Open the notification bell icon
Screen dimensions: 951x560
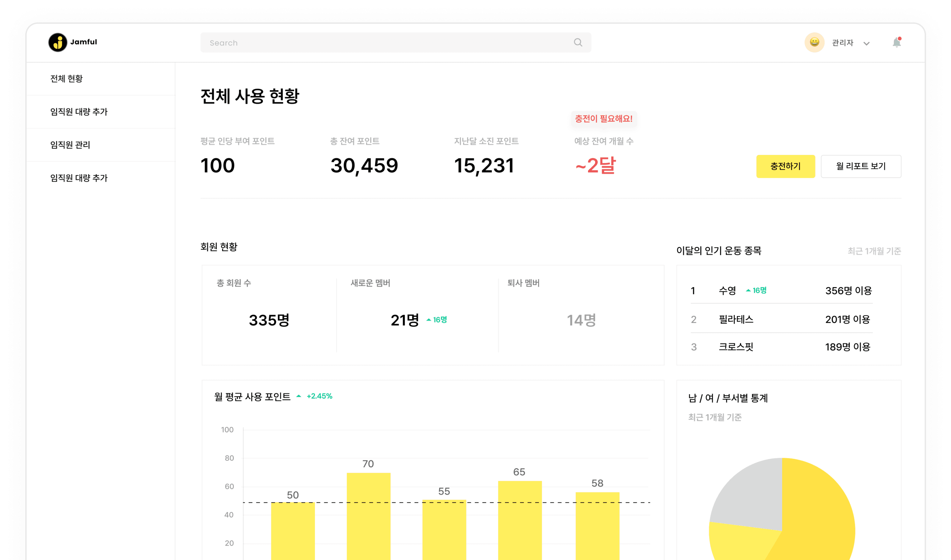click(x=897, y=43)
